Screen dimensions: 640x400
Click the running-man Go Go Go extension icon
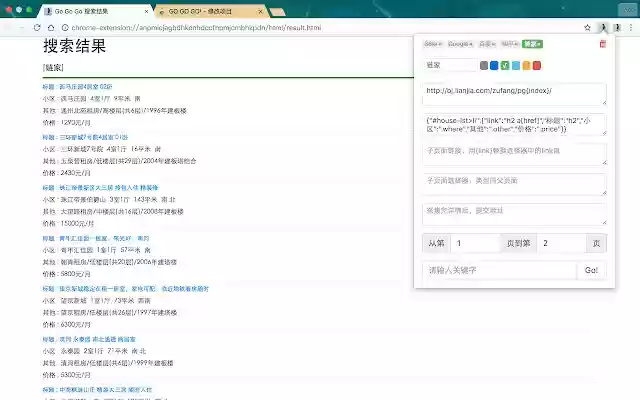(603, 28)
